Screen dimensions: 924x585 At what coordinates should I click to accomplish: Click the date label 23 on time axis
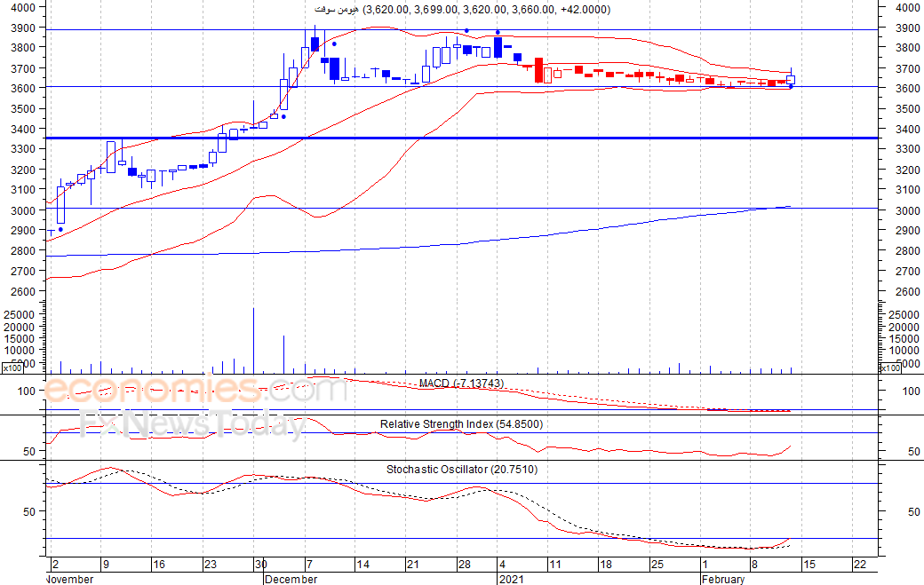(211, 565)
